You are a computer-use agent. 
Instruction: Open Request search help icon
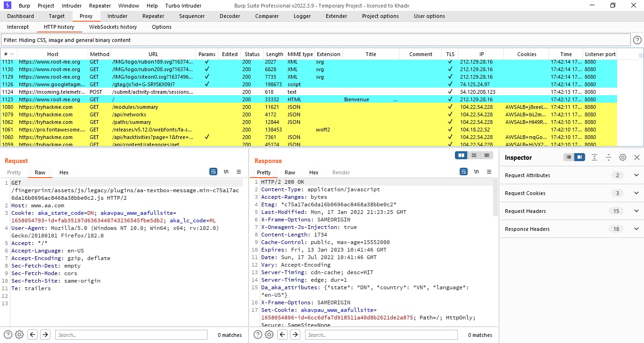tap(8, 335)
